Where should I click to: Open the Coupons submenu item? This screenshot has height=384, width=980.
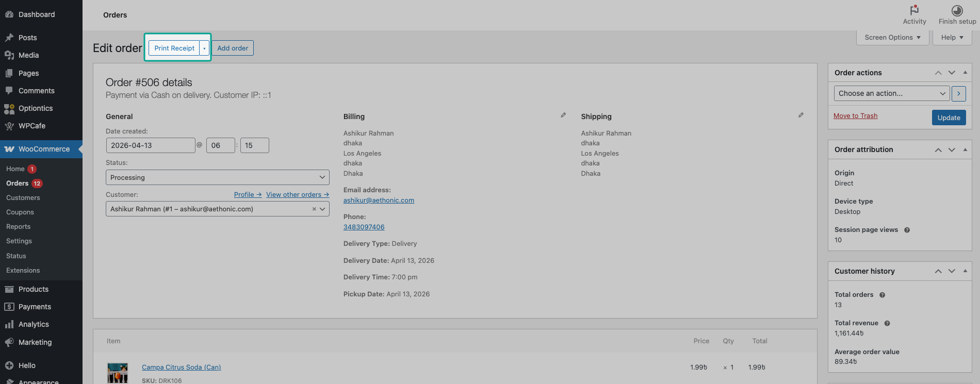pos(20,212)
